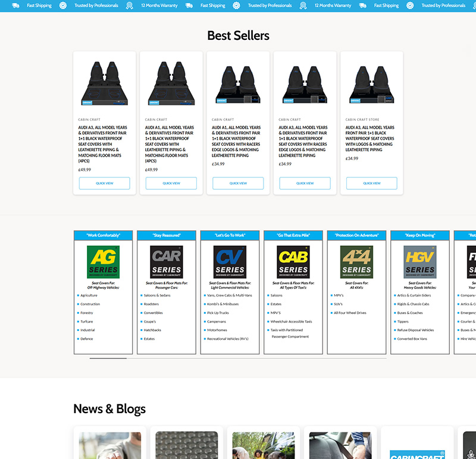Open the CV Series logo

230,262
